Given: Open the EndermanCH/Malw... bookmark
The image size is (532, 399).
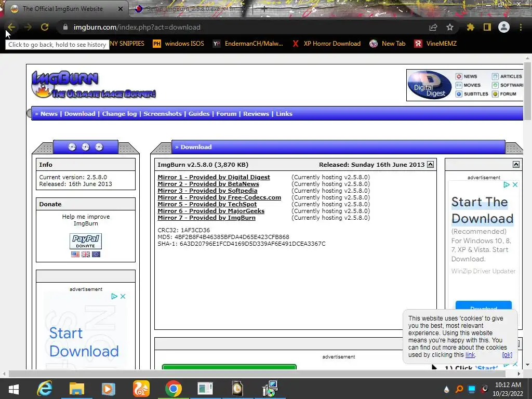Looking at the screenshot, I should 248,44.
